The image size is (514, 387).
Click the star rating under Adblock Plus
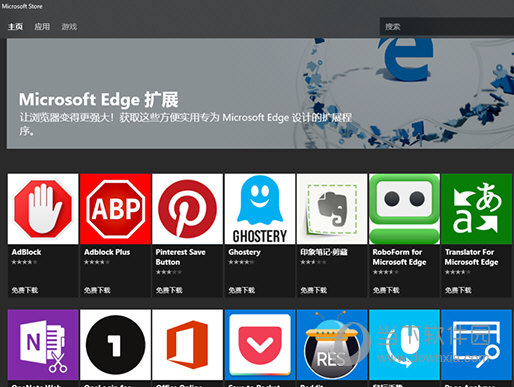97,262
